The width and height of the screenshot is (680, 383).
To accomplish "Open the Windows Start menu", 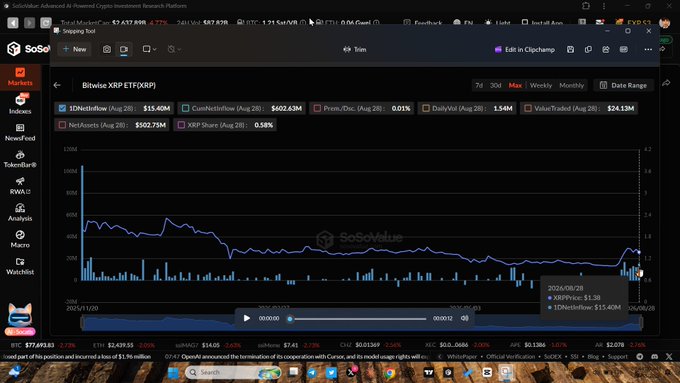I will 173,373.
